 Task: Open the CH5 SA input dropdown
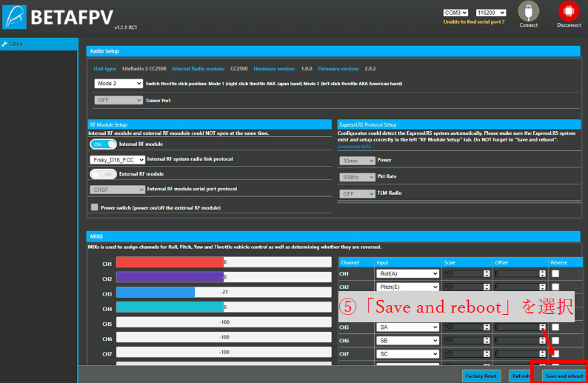pyautogui.click(x=407, y=327)
